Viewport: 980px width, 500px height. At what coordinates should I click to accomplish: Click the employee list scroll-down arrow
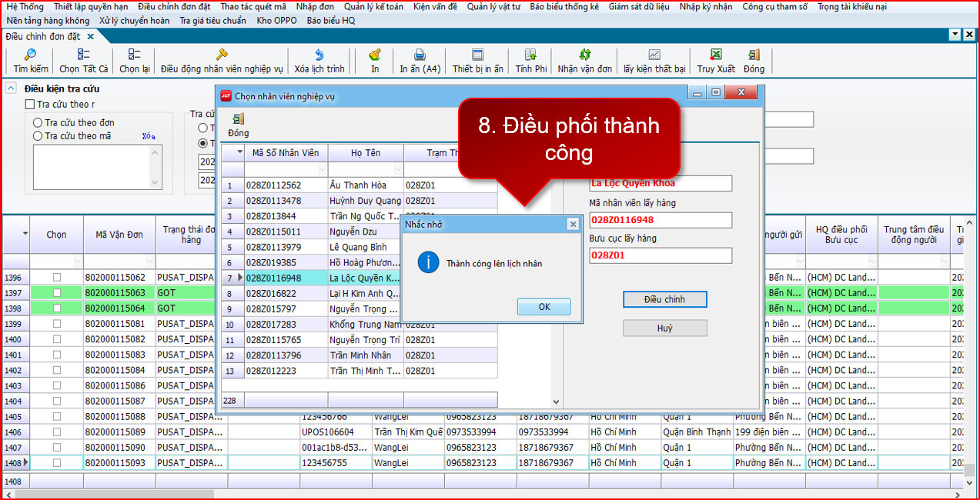pos(557,401)
